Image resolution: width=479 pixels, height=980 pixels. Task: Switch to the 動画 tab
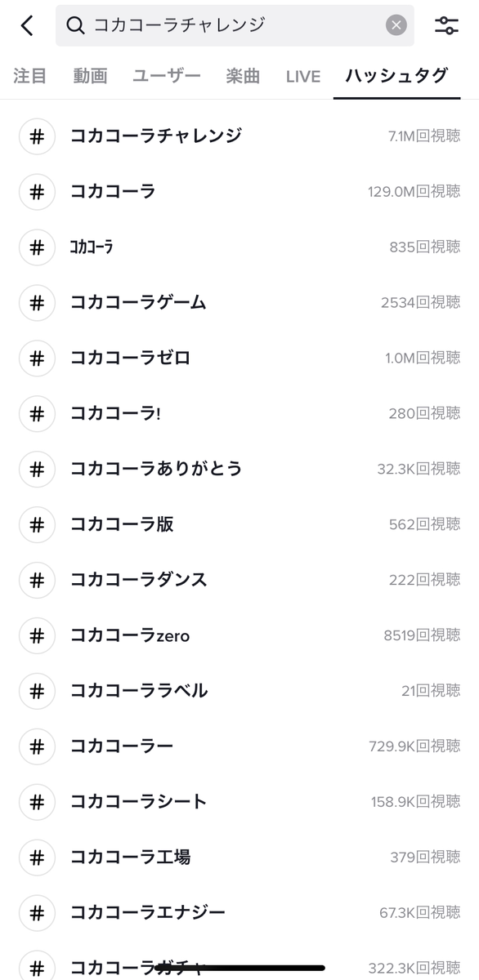click(90, 76)
